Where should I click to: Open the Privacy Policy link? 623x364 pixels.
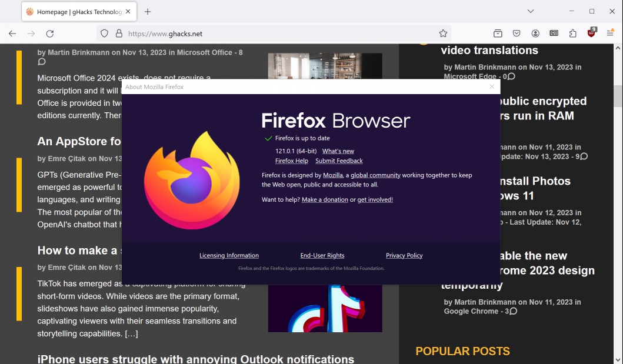pyautogui.click(x=404, y=255)
